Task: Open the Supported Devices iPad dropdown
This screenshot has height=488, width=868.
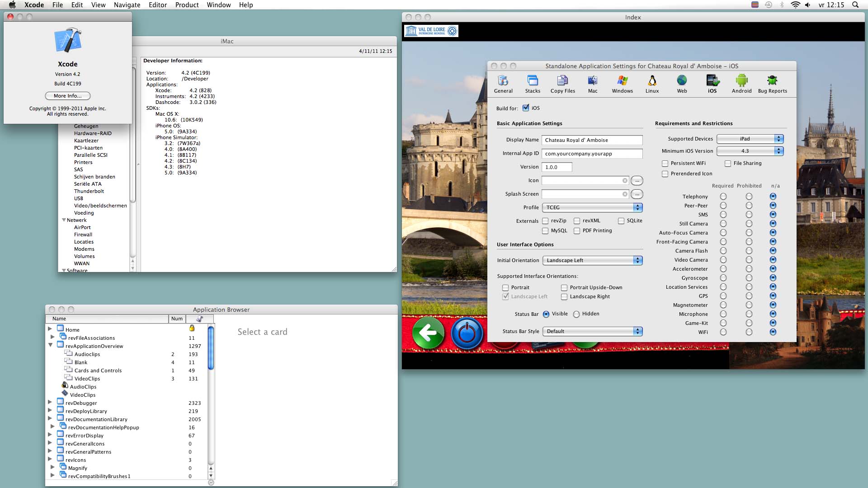Action: pyautogui.click(x=750, y=139)
